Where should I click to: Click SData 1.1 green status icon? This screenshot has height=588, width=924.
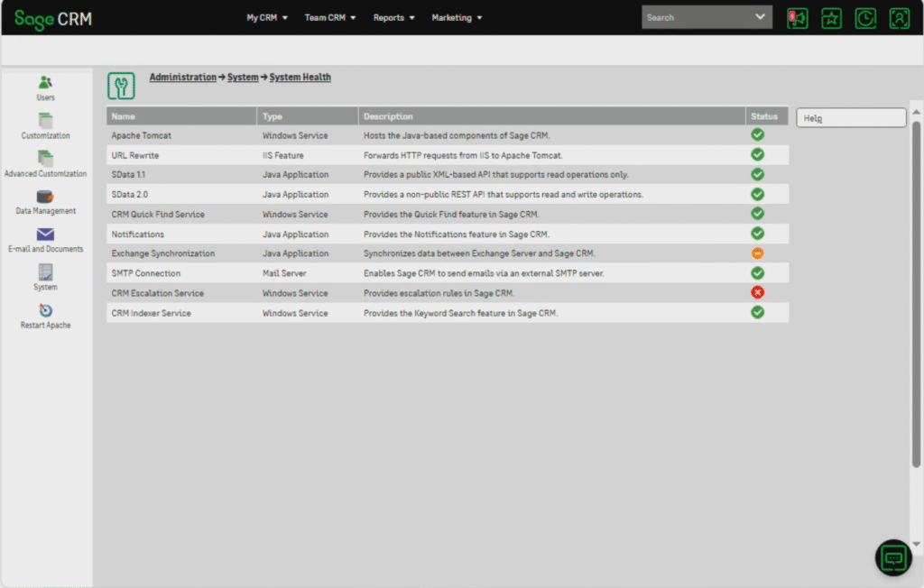pyautogui.click(x=757, y=174)
